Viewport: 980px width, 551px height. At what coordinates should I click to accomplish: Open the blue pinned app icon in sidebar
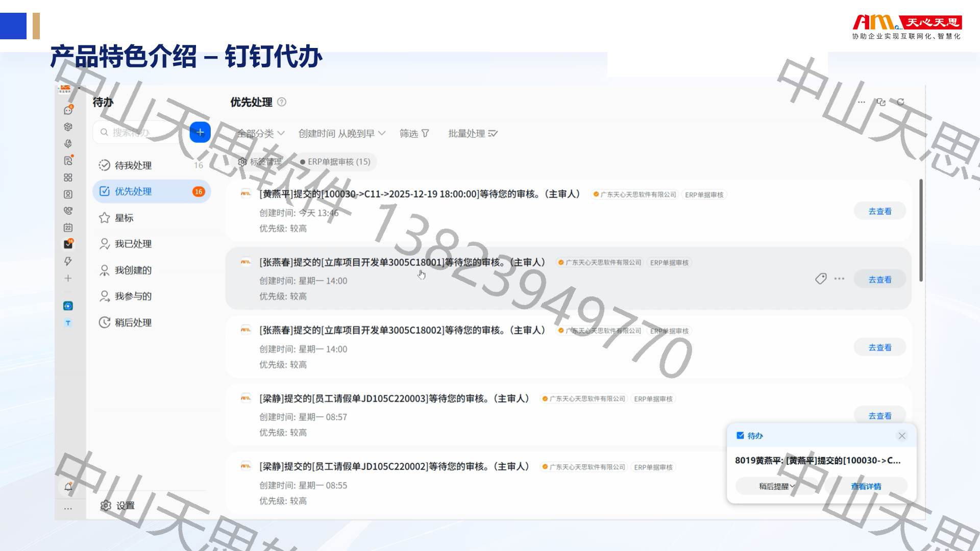coord(68,306)
